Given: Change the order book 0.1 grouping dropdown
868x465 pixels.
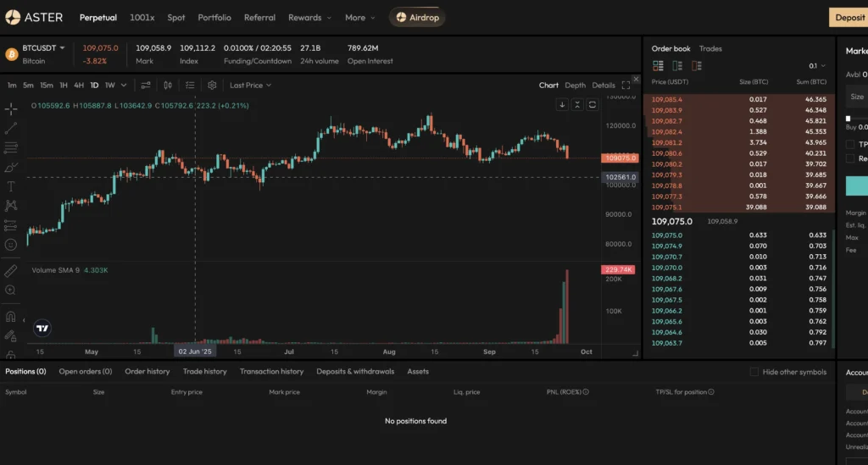Looking at the screenshot, I should point(816,66).
